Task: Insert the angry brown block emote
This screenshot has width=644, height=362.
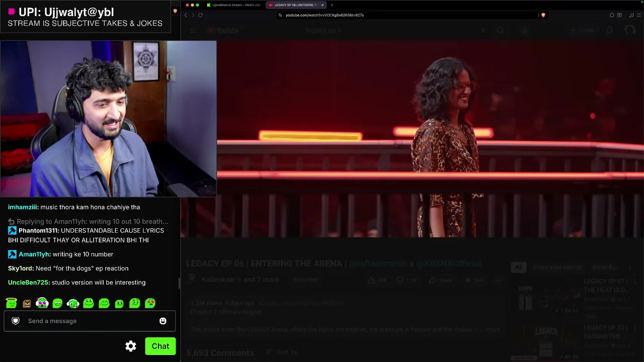Action: point(27,303)
